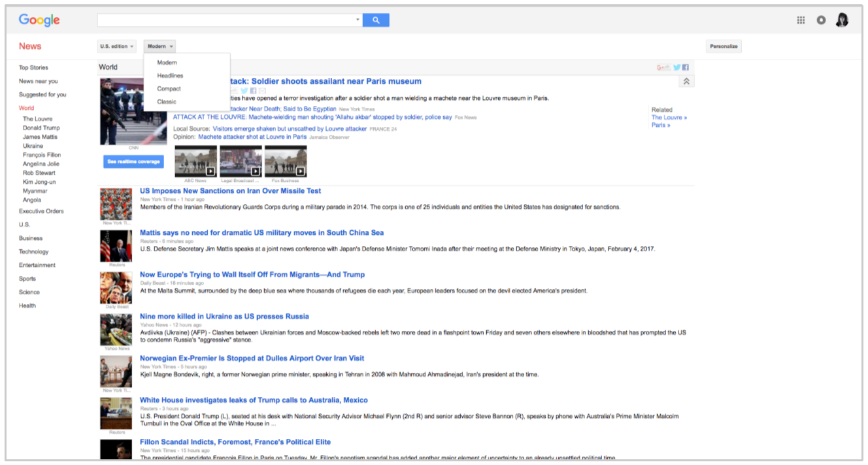Screen dimensions: 868x465
Task: Go to Top Stories in sidebar
Action: [33, 67]
